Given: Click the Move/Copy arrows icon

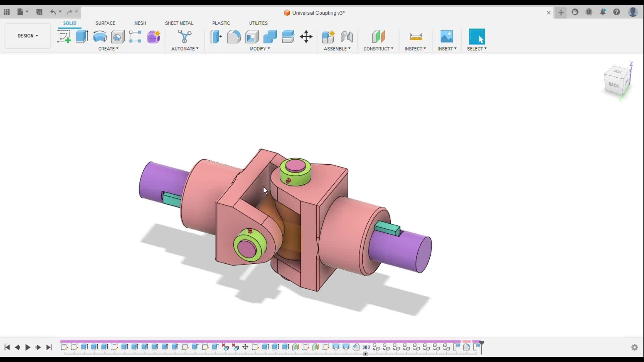Looking at the screenshot, I should coord(306,37).
